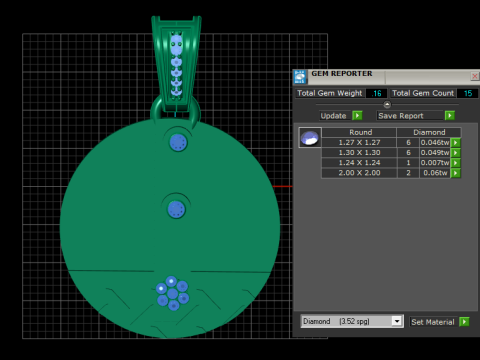Click the green arrow in the 2.00 X 2.00 row

tap(455, 173)
